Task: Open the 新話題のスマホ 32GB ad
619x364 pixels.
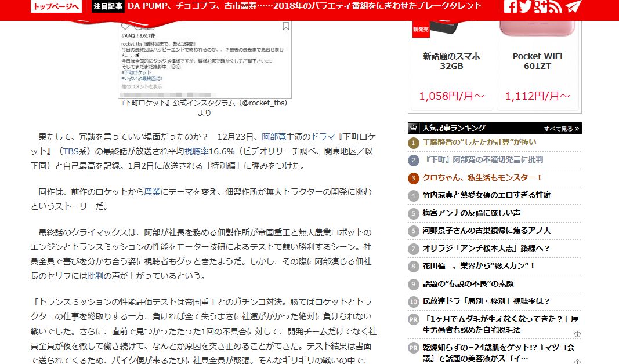Action: coord(451,61)
